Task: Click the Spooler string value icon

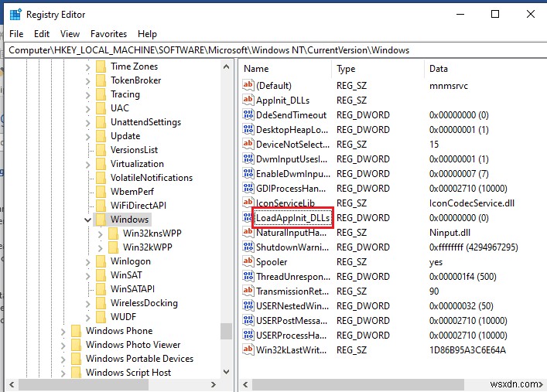Action: point(248,261)
